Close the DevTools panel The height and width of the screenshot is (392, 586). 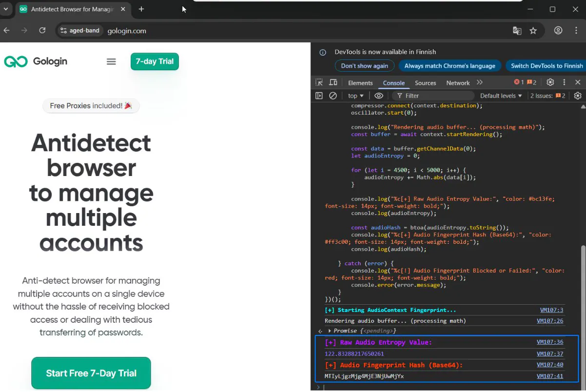pyautogui.click(x=578, y=82)
